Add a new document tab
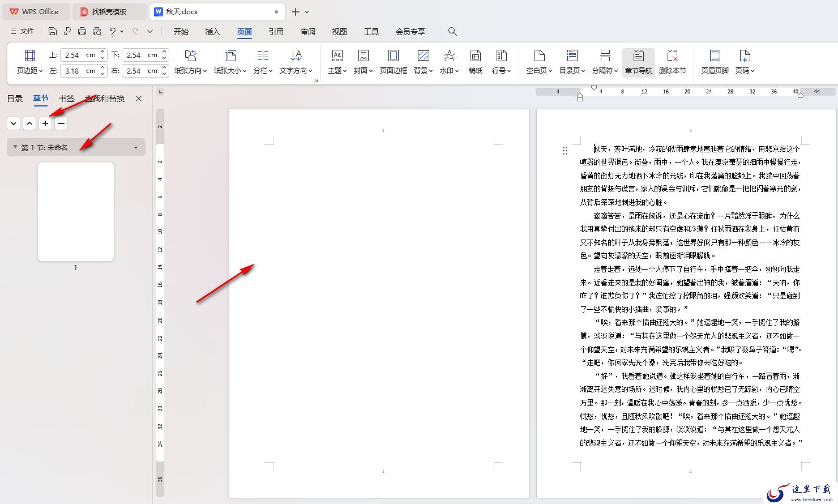Viewport: 838px width, 504px height. coord(296,11)
